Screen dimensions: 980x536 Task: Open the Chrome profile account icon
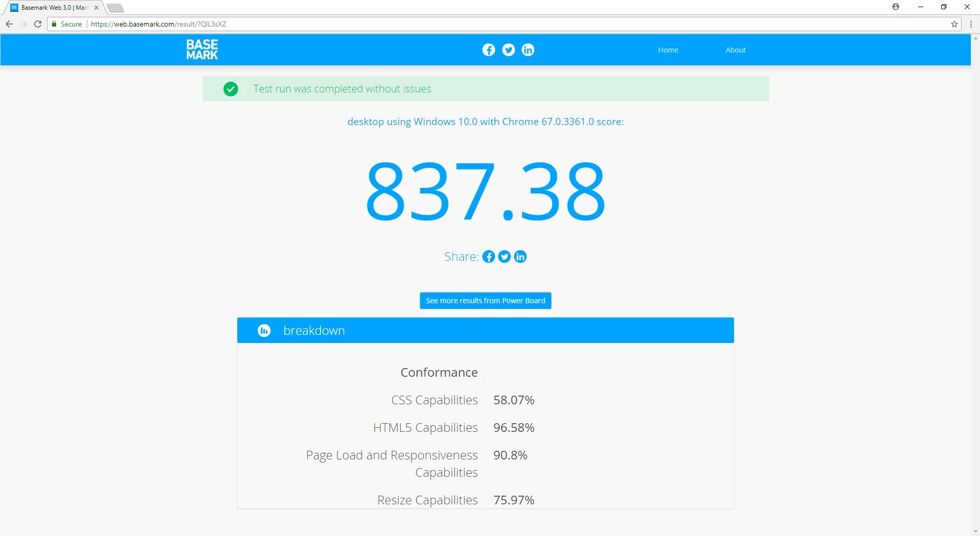896,7
